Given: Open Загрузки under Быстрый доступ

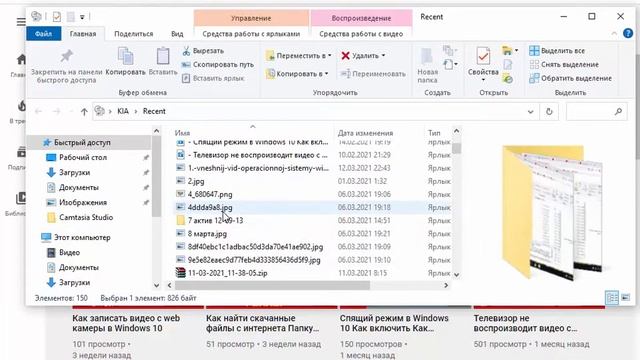Looking at the screenshot, I should click(x=74, y=173).
